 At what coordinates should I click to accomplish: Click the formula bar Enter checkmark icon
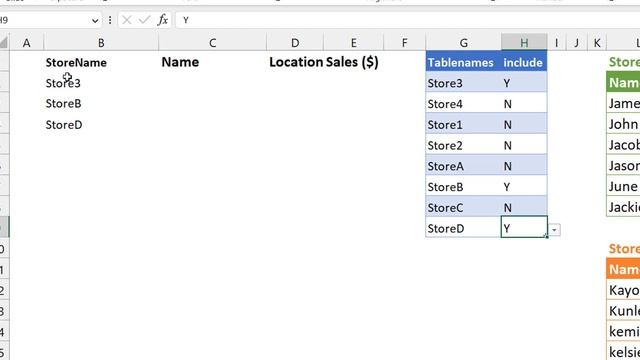144,20
